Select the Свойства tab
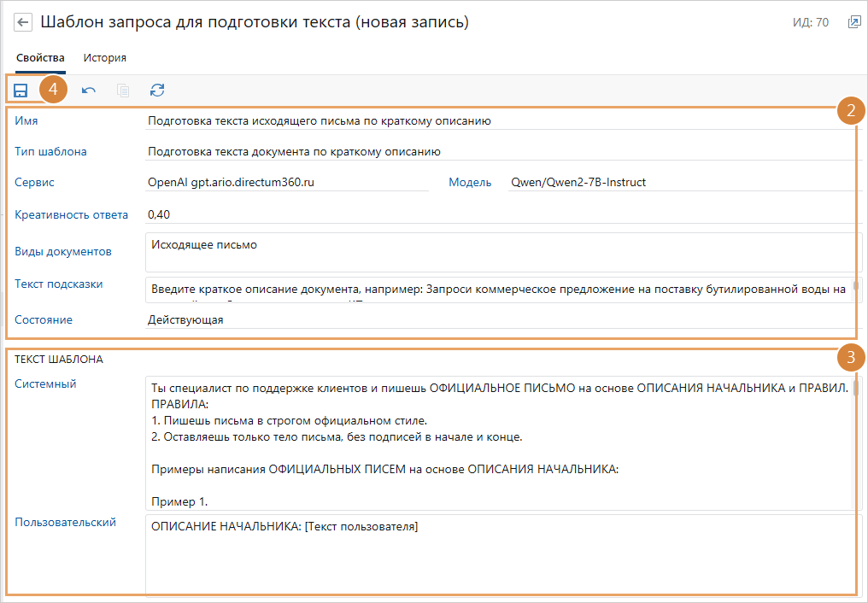 pos(40,57)
